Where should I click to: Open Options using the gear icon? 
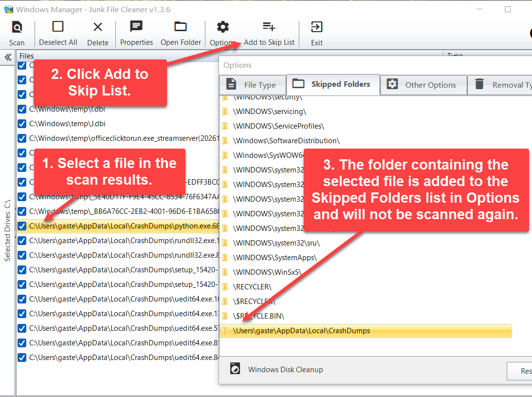pyautogui.click(x=223, y=27)
